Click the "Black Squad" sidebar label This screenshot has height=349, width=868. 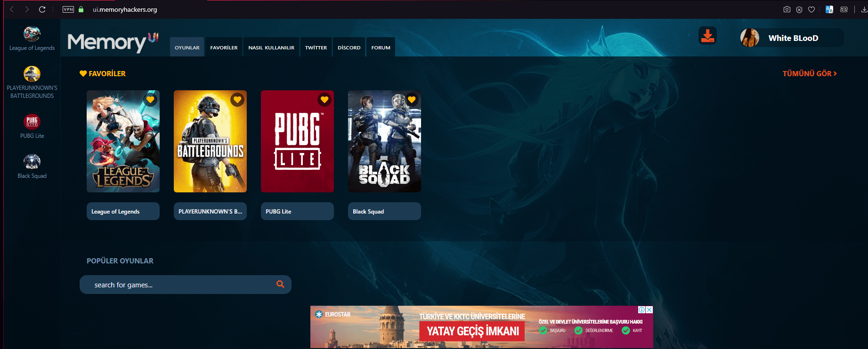(x=32, y=176)
